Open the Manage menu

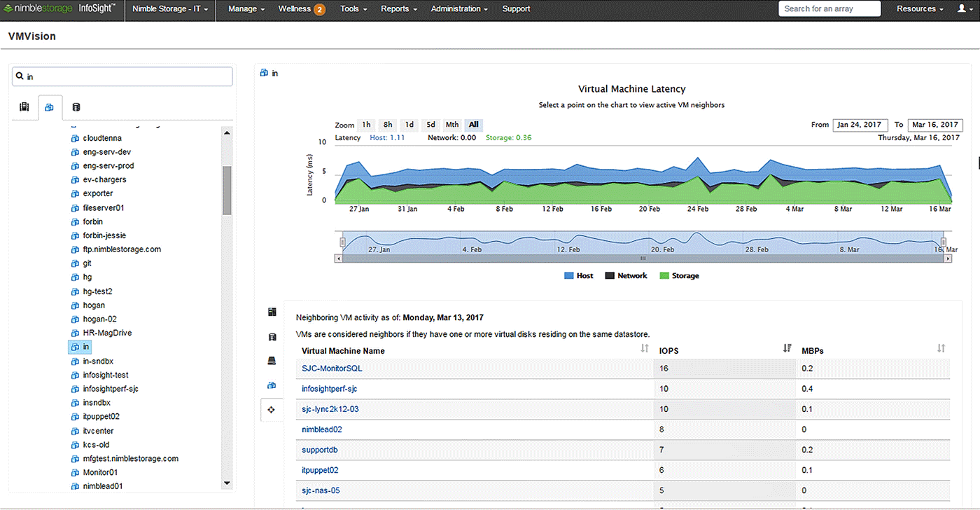(246, 9)
